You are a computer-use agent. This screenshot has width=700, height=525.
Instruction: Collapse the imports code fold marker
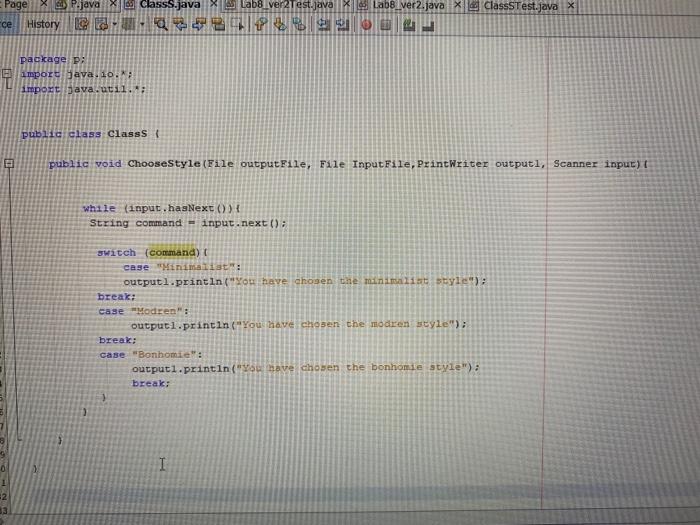point(7,73)
